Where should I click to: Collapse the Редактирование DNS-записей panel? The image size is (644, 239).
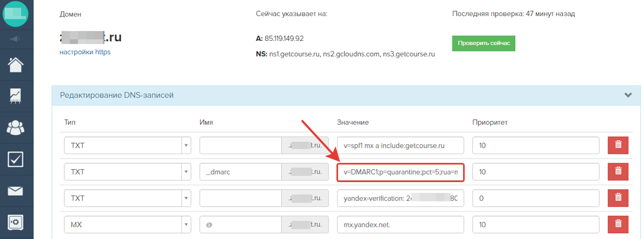click(628, 95)
